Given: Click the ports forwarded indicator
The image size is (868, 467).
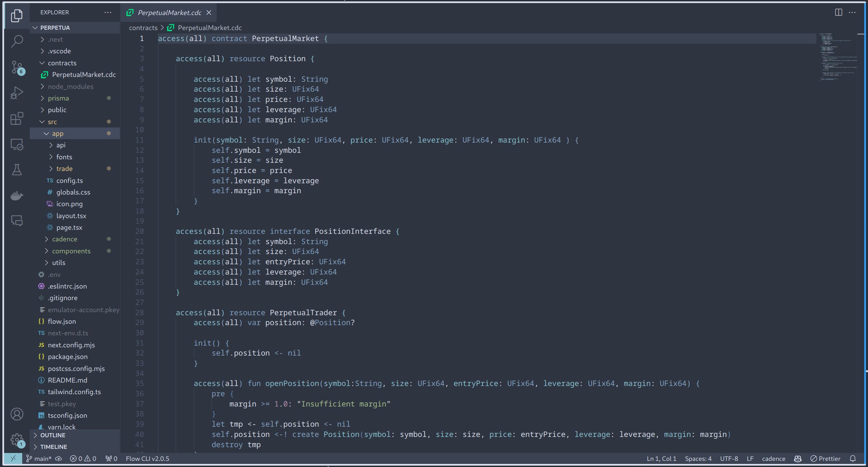Looking at the screenshot, I should 111,458.
